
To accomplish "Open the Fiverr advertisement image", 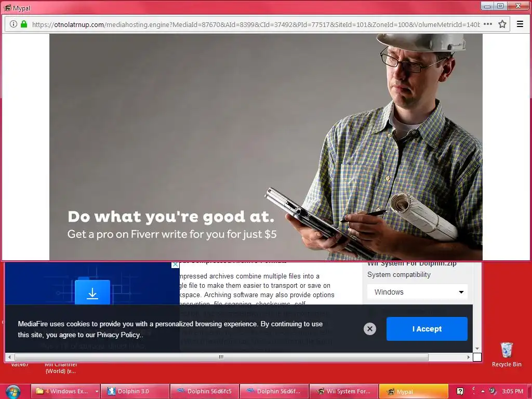I will pyautogui.click(x=266, y=147).
